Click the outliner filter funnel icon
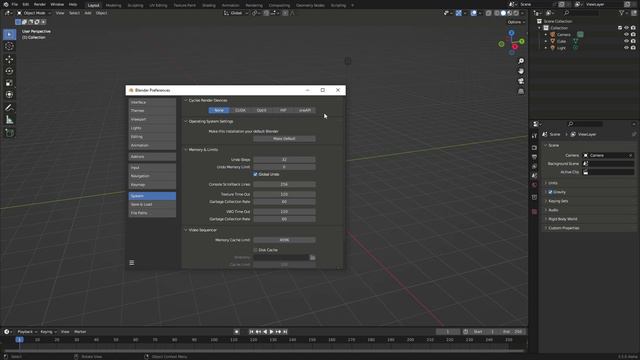640x360 pixels. click(x=622, y=13)
